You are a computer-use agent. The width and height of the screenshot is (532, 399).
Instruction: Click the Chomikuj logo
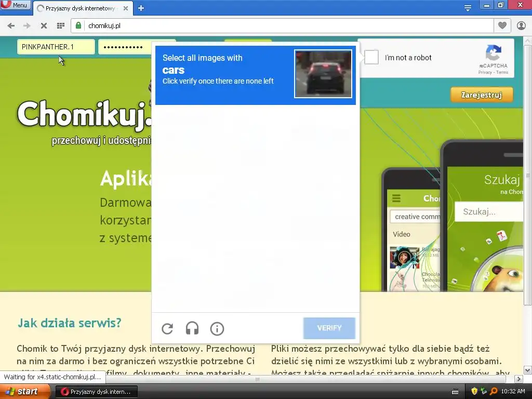[85, 115]
